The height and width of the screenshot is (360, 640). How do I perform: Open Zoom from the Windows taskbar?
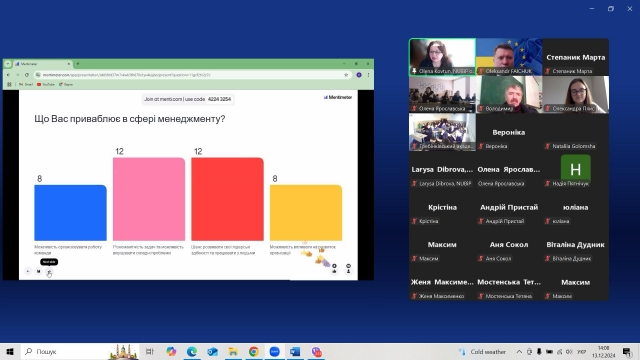pyautogui.click(x=274, y=351)
